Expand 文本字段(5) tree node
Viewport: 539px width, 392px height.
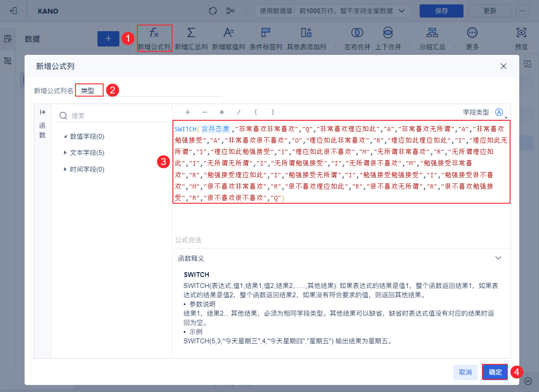pyautogui.click(x=65, y=153)
